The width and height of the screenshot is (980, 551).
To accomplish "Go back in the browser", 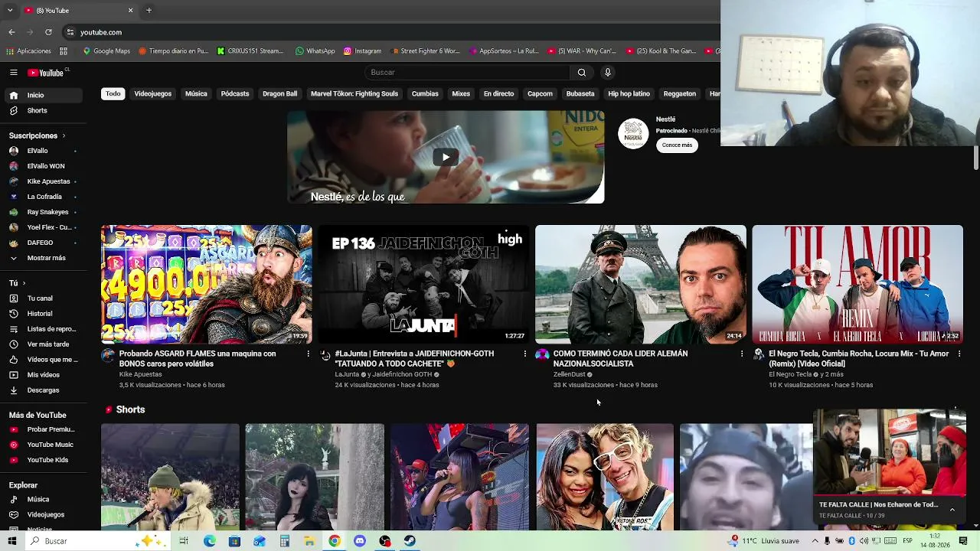I will tap(11, 32).
